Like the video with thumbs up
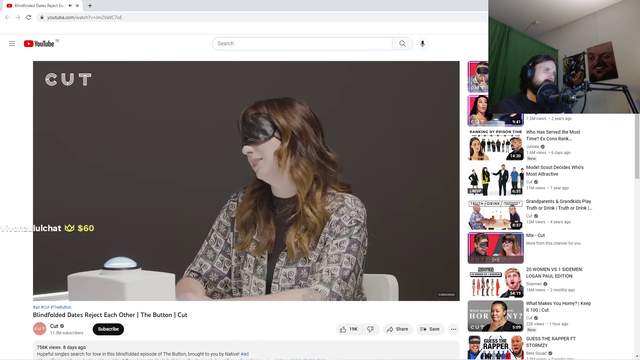 349,329
